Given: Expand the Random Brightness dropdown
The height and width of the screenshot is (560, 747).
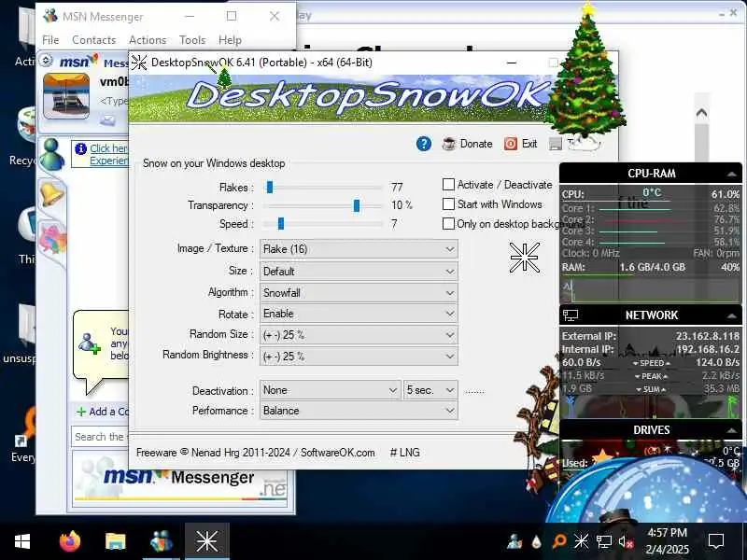Looking at the screenshot, I should tap(359, 357).
